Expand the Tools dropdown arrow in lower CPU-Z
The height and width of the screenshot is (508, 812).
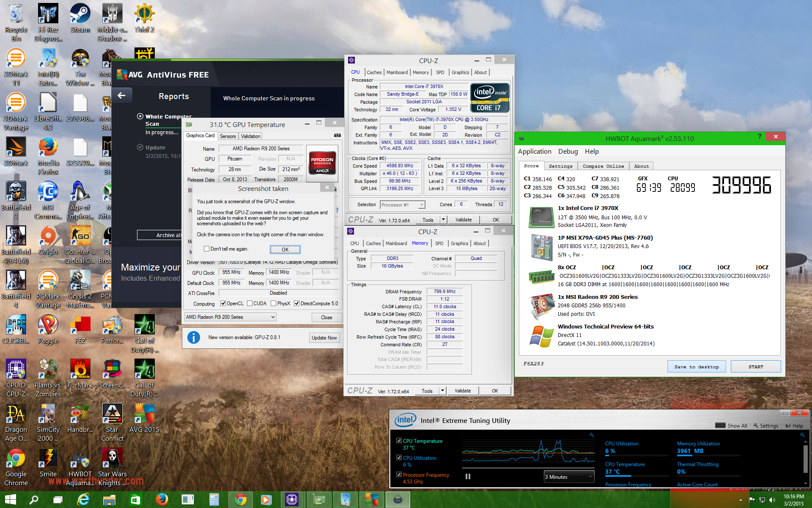442,391
